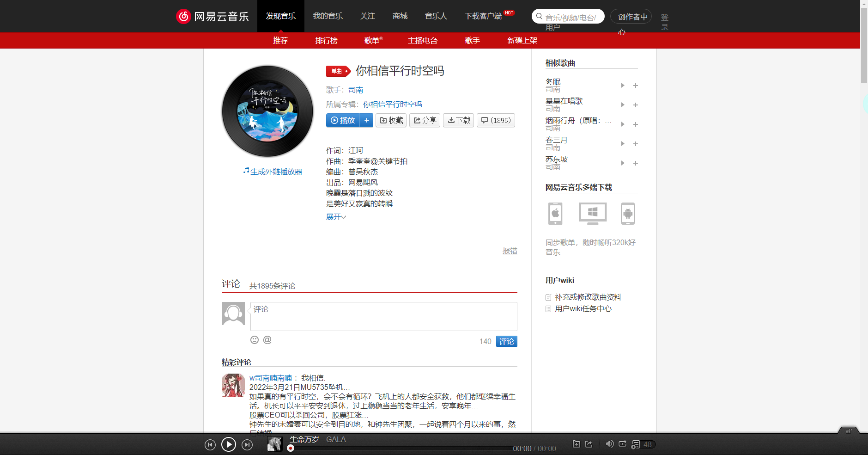
Task: Toggle the loop playback mode
Action: coord(623,444)
